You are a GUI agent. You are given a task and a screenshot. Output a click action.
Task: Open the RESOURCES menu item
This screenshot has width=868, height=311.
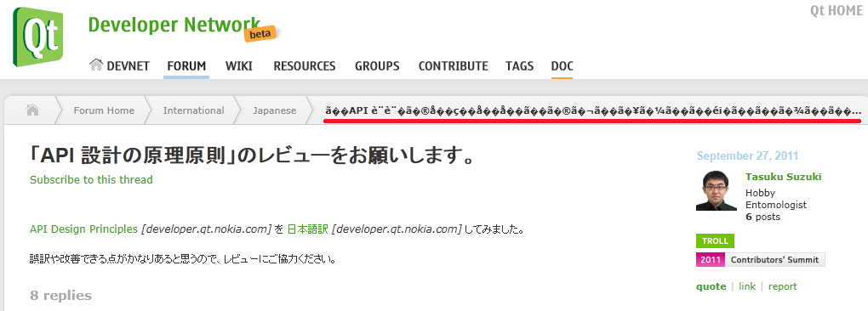[x=305, y=66]
